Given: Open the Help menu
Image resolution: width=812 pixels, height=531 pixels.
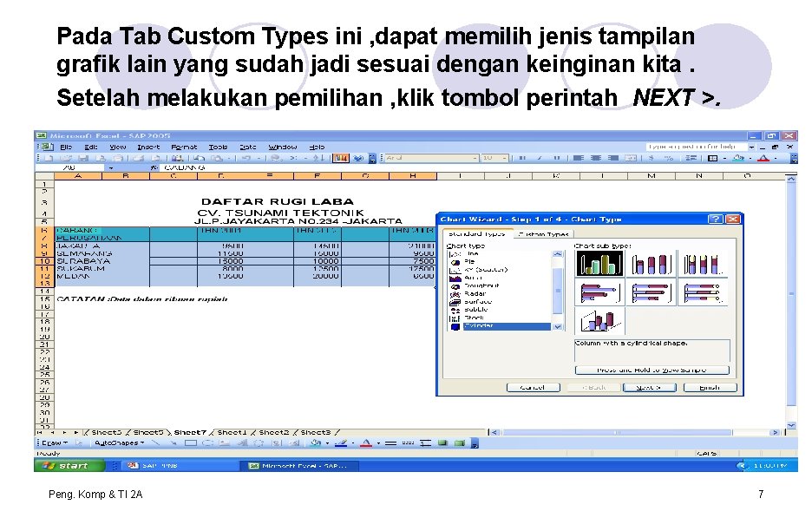Looking at the screenshot, I should click(317, 147).
